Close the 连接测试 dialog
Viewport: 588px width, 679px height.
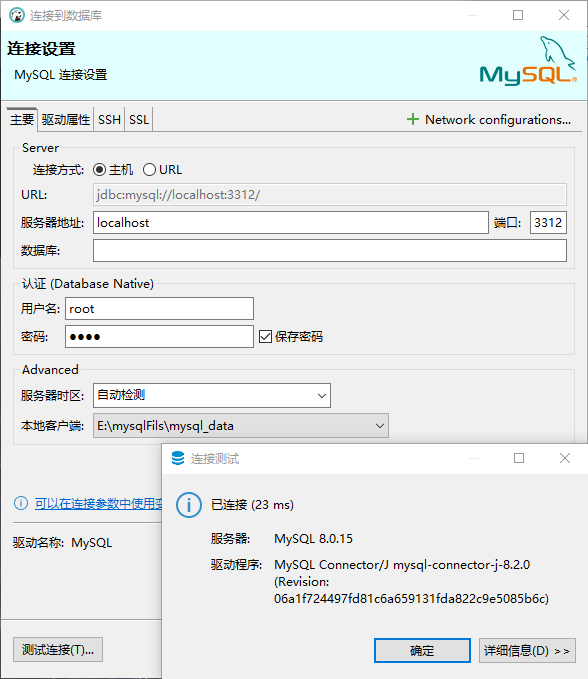(x=565, y=458)
